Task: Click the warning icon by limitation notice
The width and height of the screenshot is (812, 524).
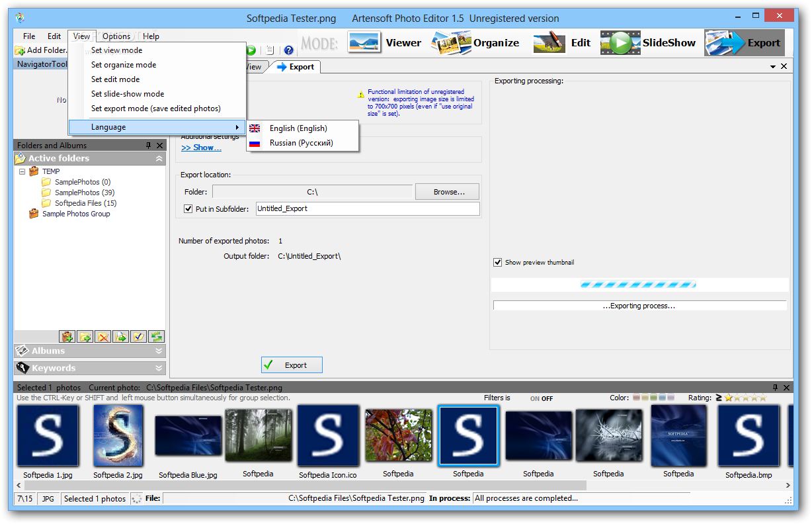Action: 360,95
